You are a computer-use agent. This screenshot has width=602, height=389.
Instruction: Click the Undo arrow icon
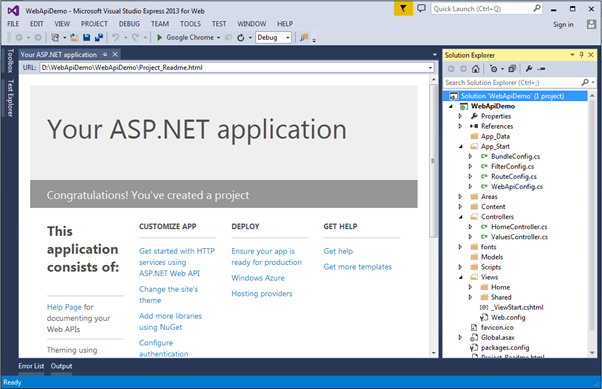116,38
